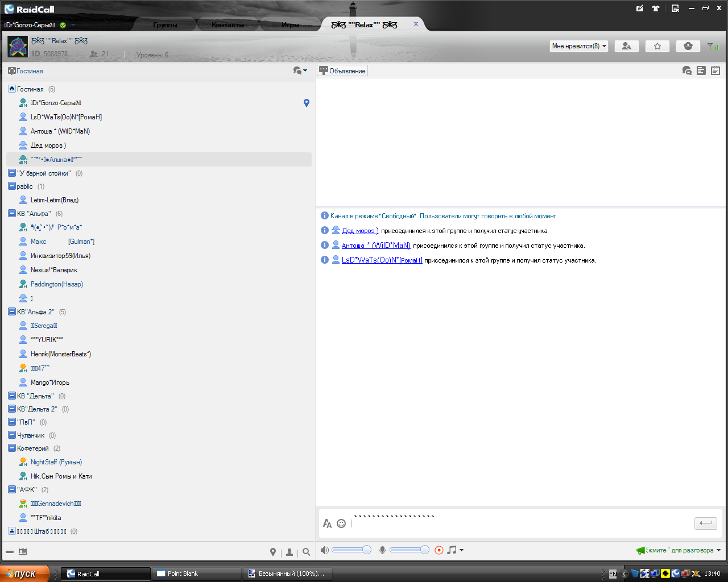The image size is (728, 582).
Task: Open the Мне нравится(8) dropdown
Action: 579,46
